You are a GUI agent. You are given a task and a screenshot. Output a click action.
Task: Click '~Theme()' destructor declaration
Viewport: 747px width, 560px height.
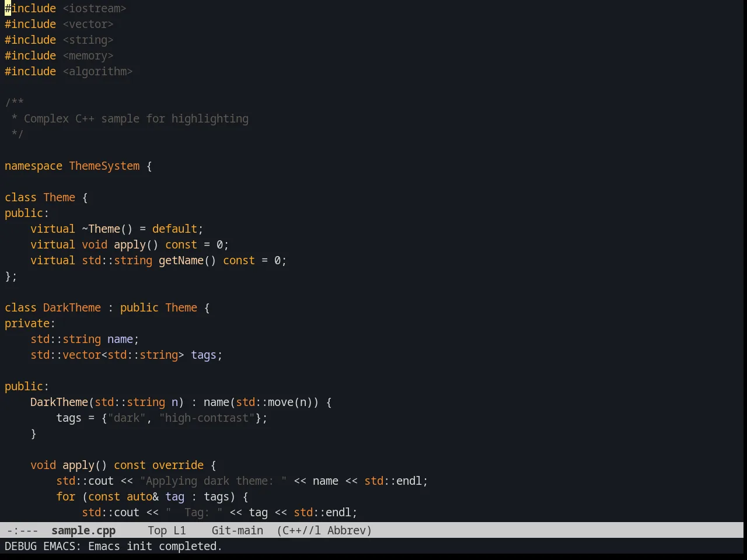pos(107,229)
